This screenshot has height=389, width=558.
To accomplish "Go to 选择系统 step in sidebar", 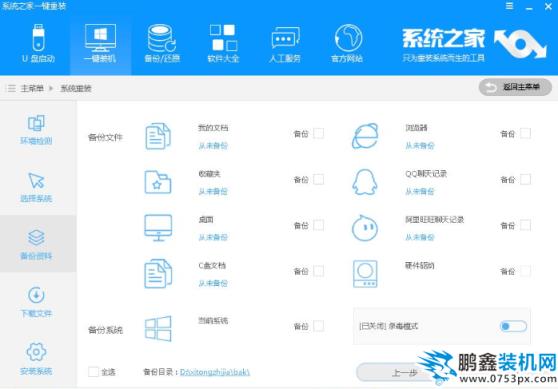I will click(x=36, y=187).
